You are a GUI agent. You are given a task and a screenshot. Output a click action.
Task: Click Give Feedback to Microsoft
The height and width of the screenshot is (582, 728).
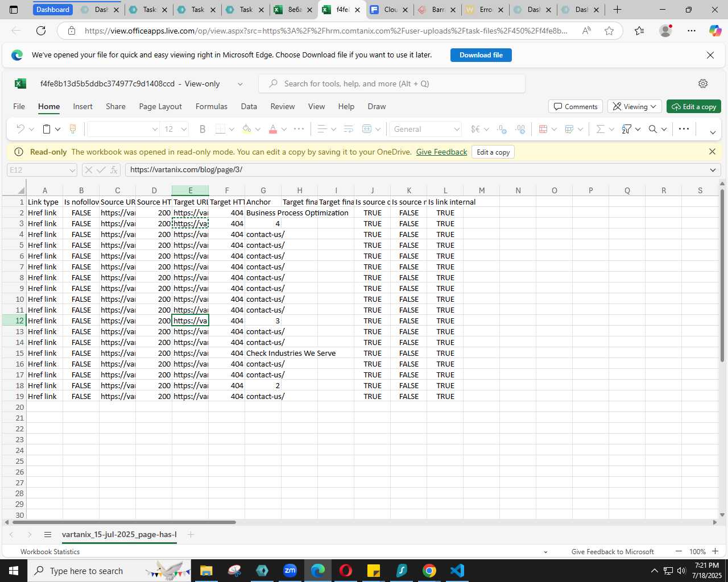613,551
